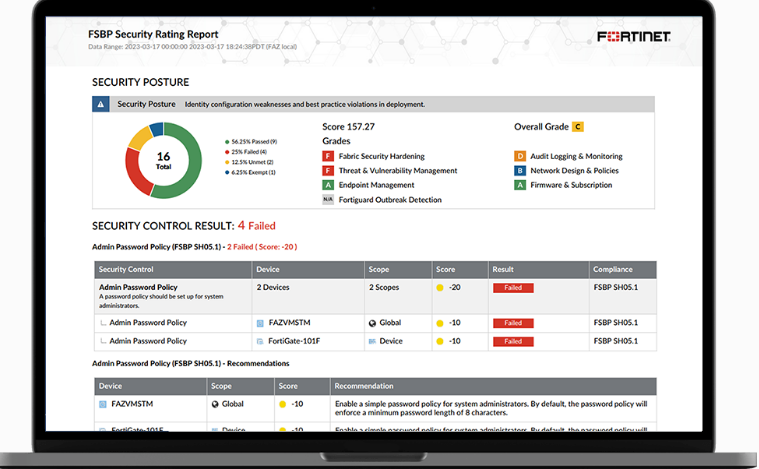Click the Threat & Vulnerability Management label
This screenshot has width=759, height=469.
pyautogui.click(x=398, y=171)
